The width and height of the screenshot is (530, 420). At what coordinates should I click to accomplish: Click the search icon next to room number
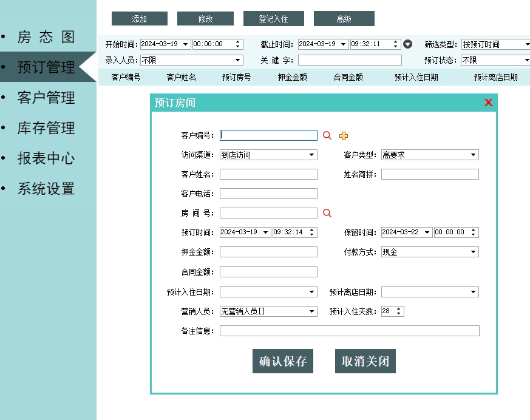coord(327,213)
